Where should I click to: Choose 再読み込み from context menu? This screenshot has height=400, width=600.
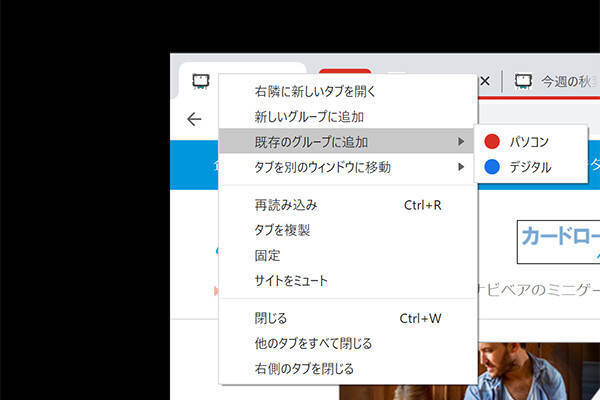[348, 205]
